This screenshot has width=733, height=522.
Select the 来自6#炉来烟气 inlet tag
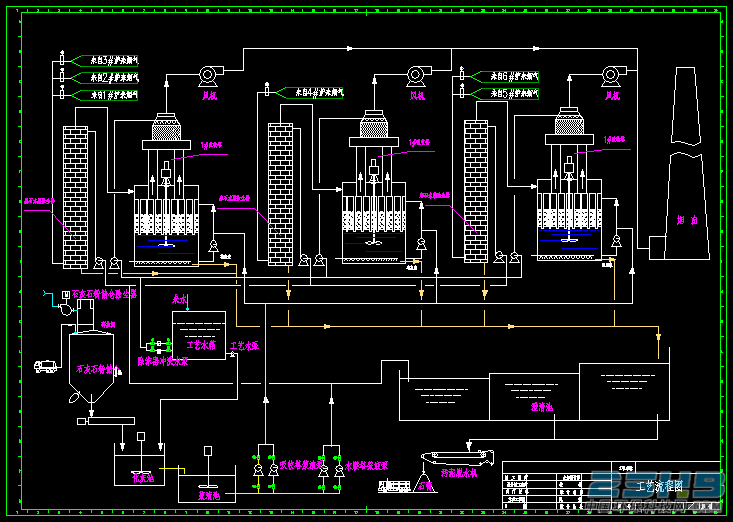tap(505, 76)
